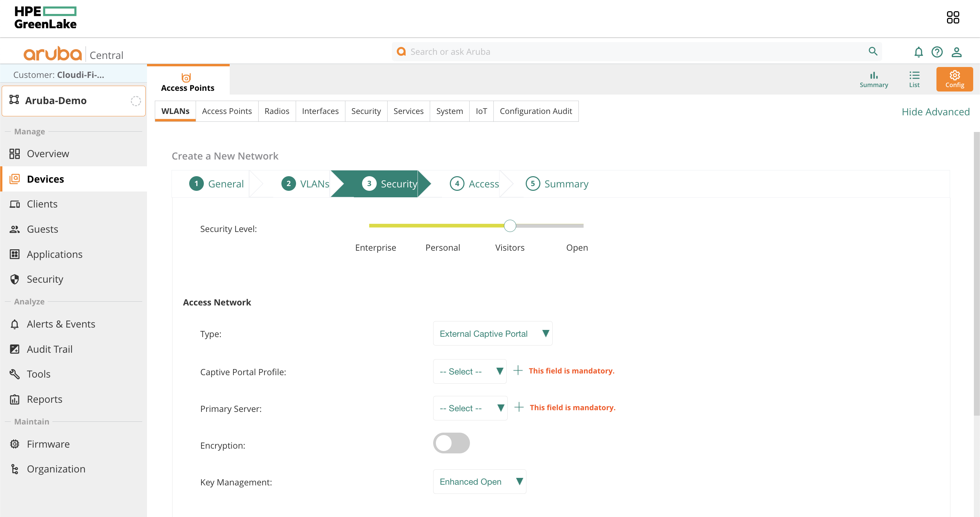Open the Configuration Audit tab
980x517 pixels.
pos(536,111)
